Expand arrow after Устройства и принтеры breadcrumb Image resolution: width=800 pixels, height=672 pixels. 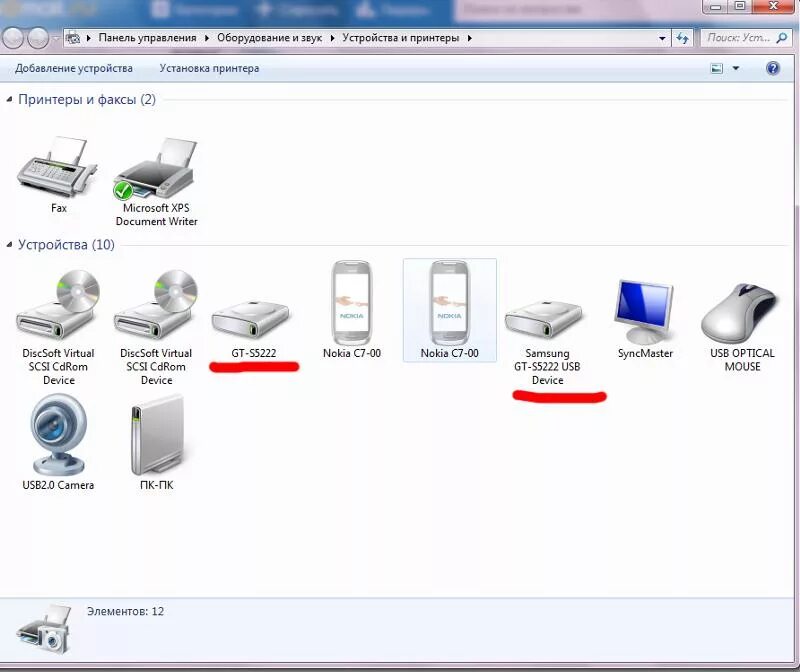pos(469,38)
